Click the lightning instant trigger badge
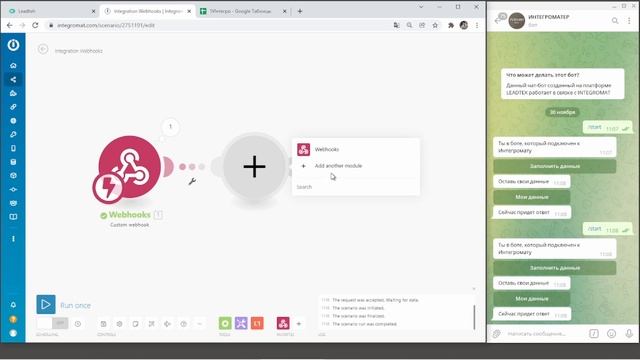This screenshot has width=640, height=360. [108, 188]
